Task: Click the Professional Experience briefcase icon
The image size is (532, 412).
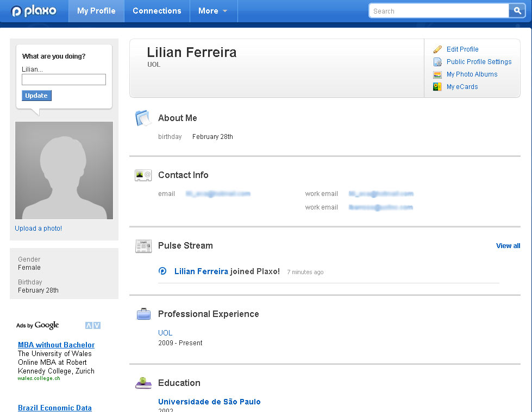Action: (x=143, y=314)
